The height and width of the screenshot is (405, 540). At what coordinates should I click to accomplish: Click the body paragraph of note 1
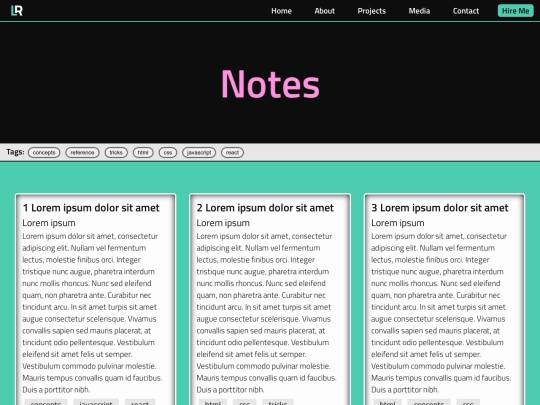click(x=92, y=313)
